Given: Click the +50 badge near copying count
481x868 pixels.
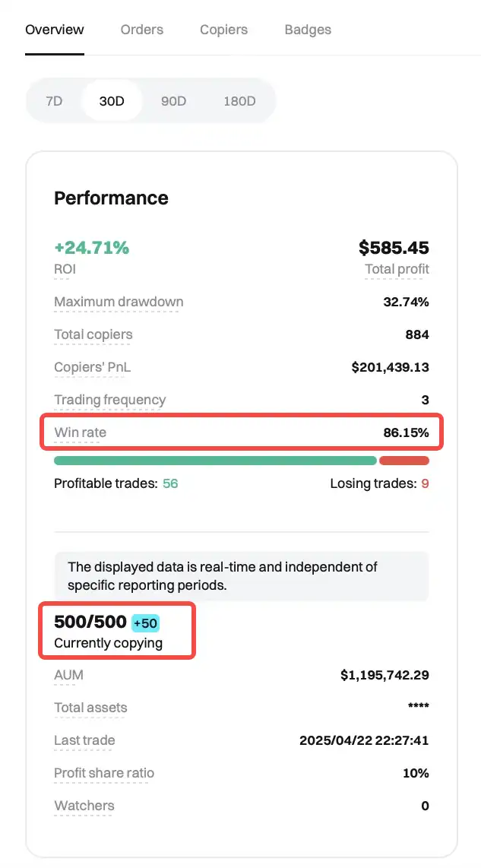Looking at the screenshot, I should click(x=145, y=623).
